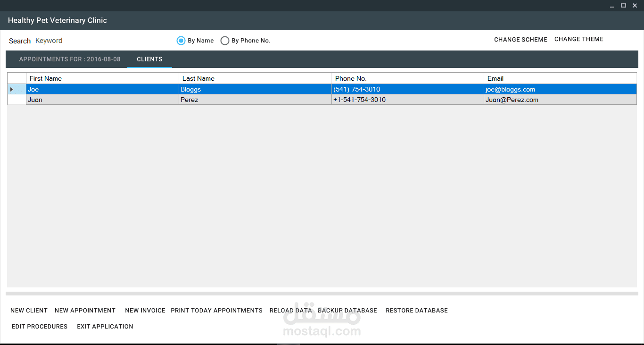Open the Change Scheme option
Screen dimensions: 644x345
click(520, 40)
